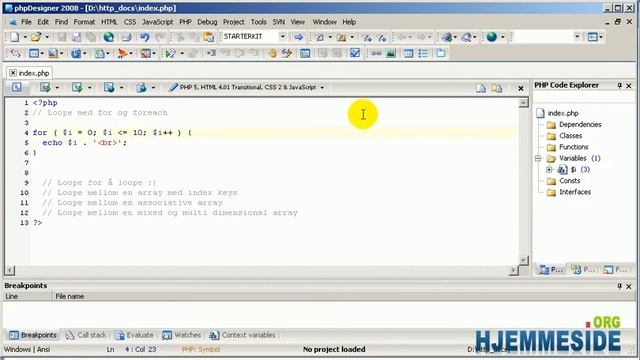Viewport: 640px width, 360px height.
Task: Click the new page icon at editor top right
Action: pyautogui.click(x=481, y=88)
